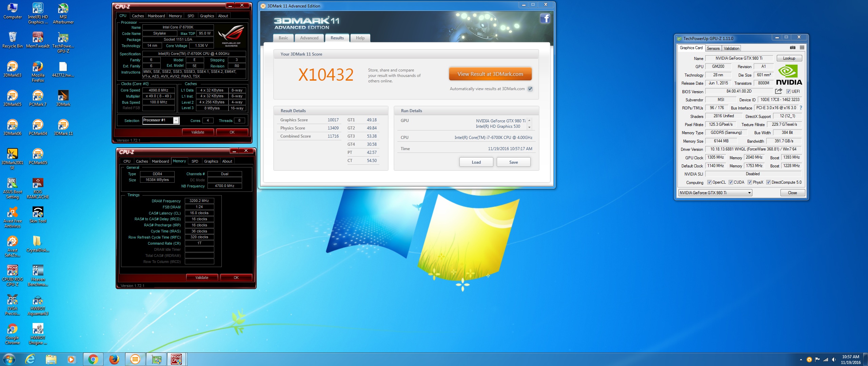Click Load button in Run Details
Screen dimensions: 868x366
click(x=476, y=162)
